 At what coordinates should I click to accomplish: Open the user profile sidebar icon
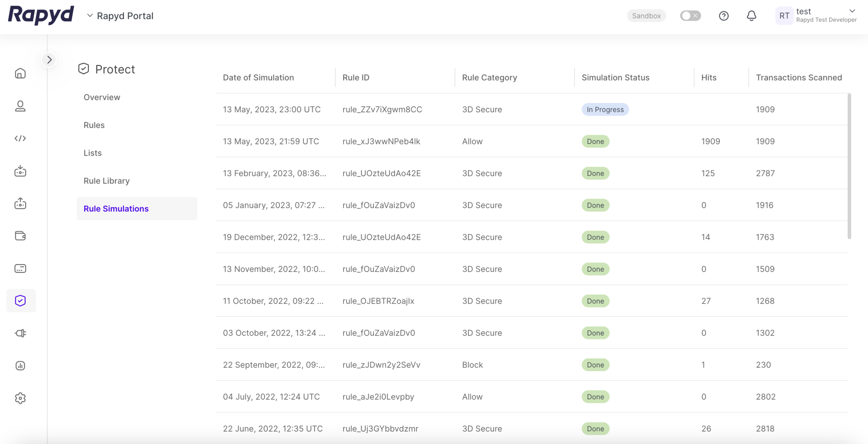click(20, 106)
